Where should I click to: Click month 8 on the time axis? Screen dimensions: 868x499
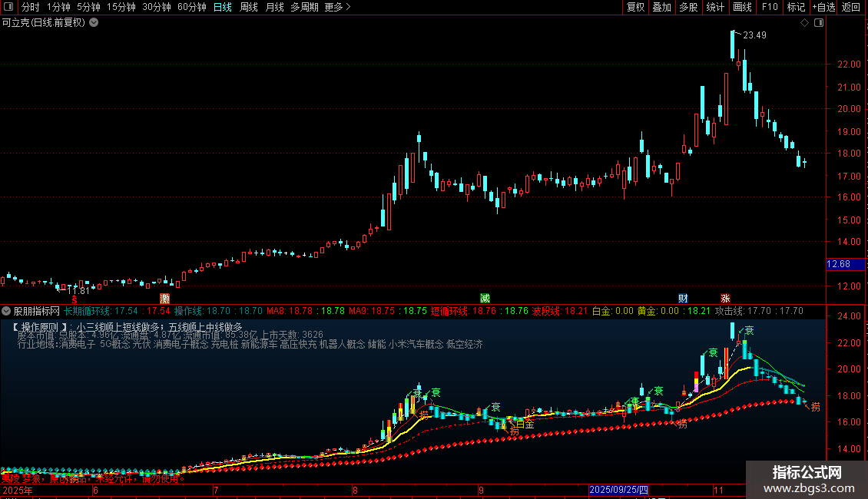point(355,490)
